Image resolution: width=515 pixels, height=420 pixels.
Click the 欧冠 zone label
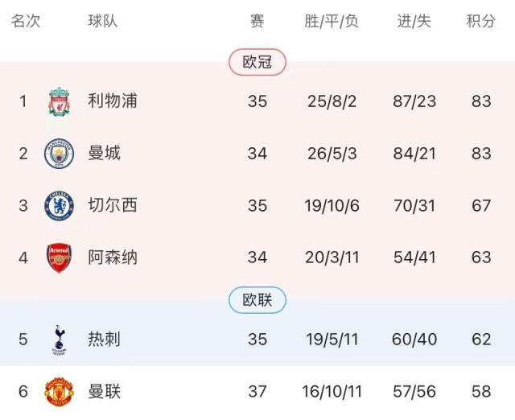257,62
